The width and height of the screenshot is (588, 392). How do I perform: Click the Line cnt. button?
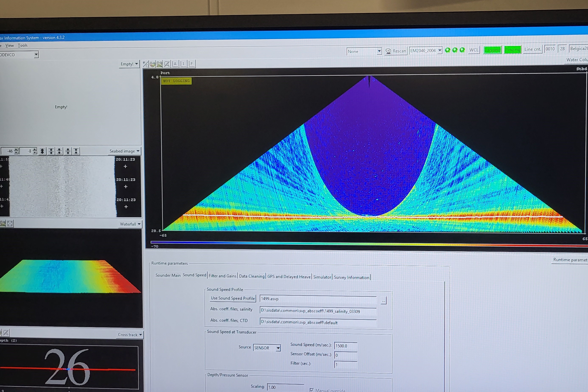coord(532,49)
